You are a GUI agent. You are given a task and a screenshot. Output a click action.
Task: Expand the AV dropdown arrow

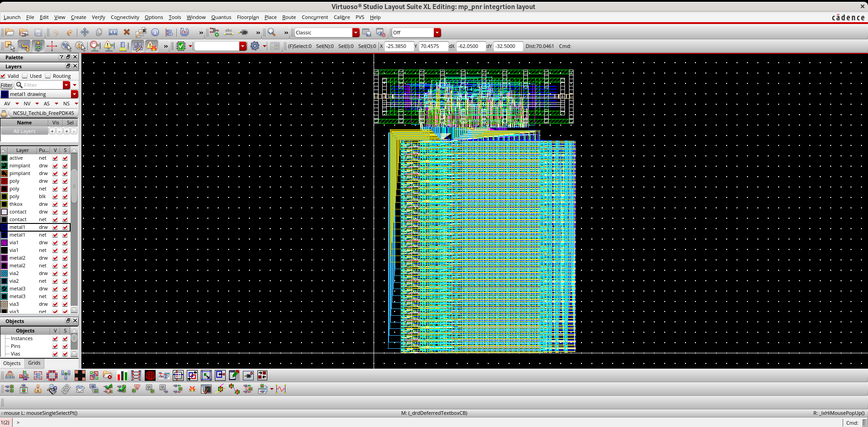[17, 104]
